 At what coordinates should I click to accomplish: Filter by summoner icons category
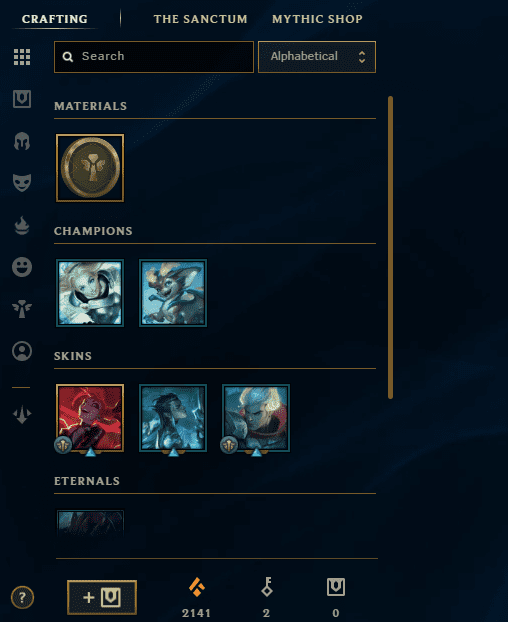[x=22, y=351]
